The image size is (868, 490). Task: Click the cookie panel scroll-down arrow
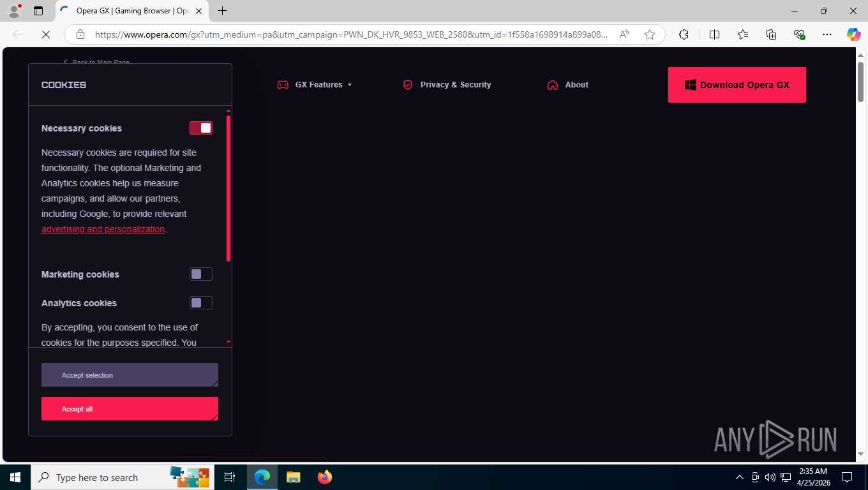228,343
